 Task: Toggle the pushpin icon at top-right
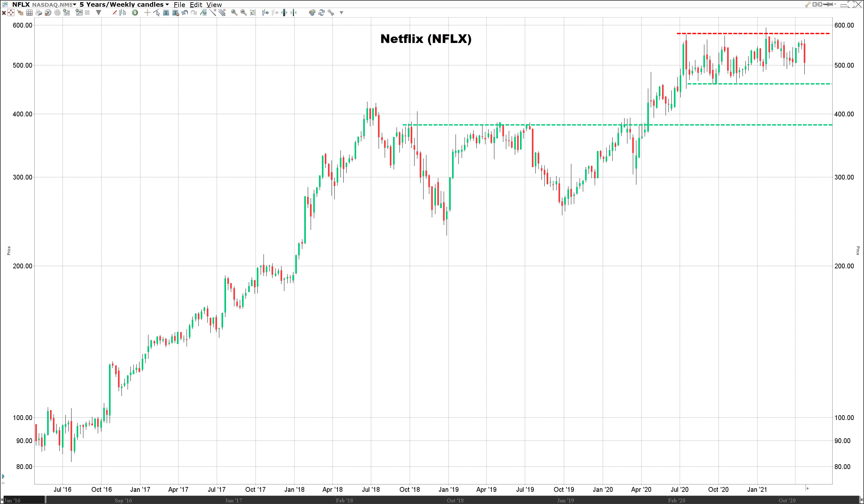pyautogui.click(x=828, y=4)
